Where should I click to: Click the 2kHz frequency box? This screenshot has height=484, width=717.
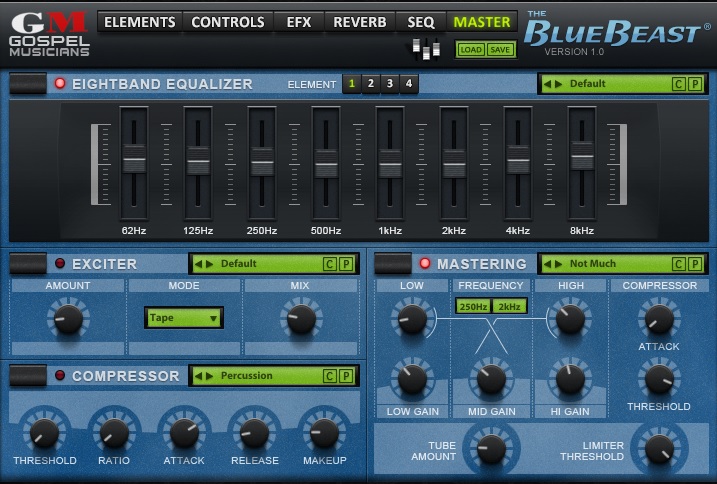509,307
